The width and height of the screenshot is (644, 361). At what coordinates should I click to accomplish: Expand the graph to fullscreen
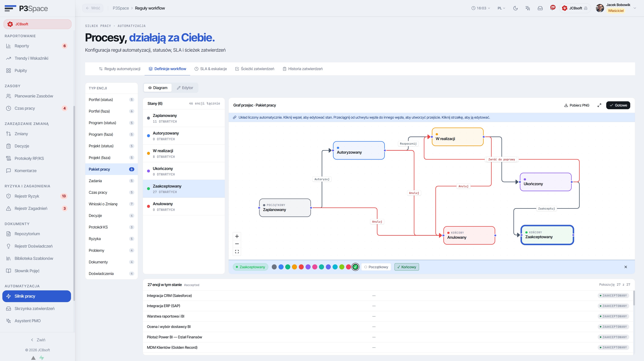(599, 105)
